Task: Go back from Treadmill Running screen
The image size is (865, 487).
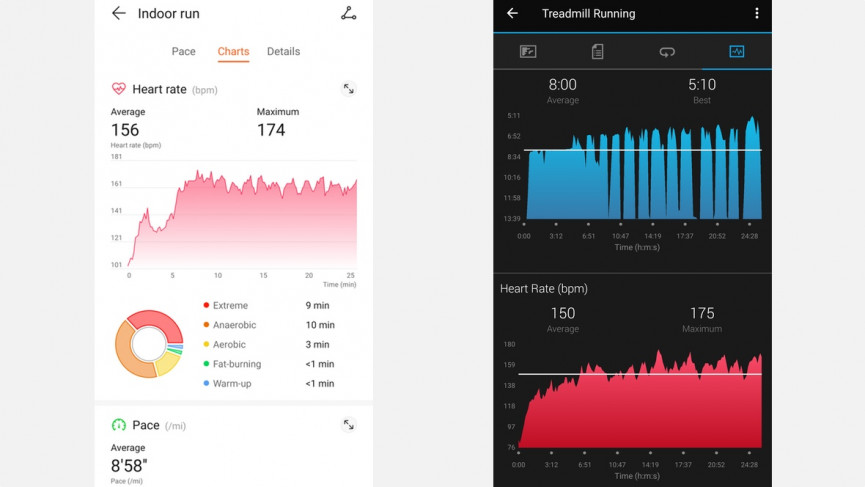Action: point(512,13)
